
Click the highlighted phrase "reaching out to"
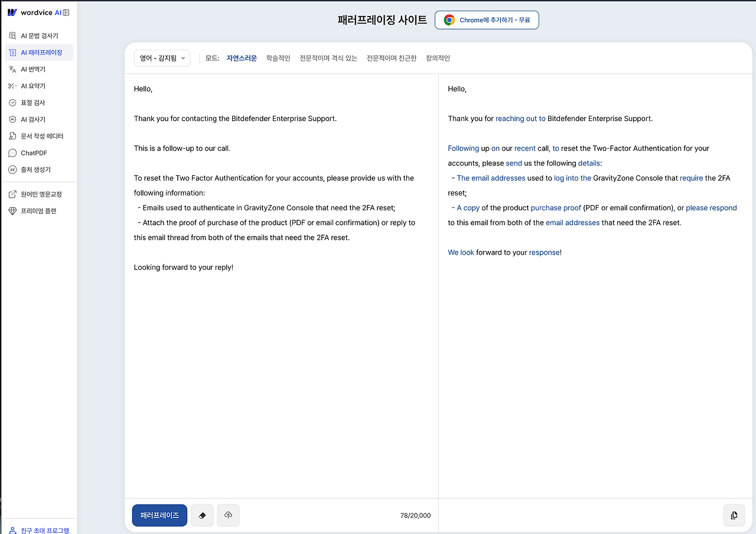click(x=520, y=119)
